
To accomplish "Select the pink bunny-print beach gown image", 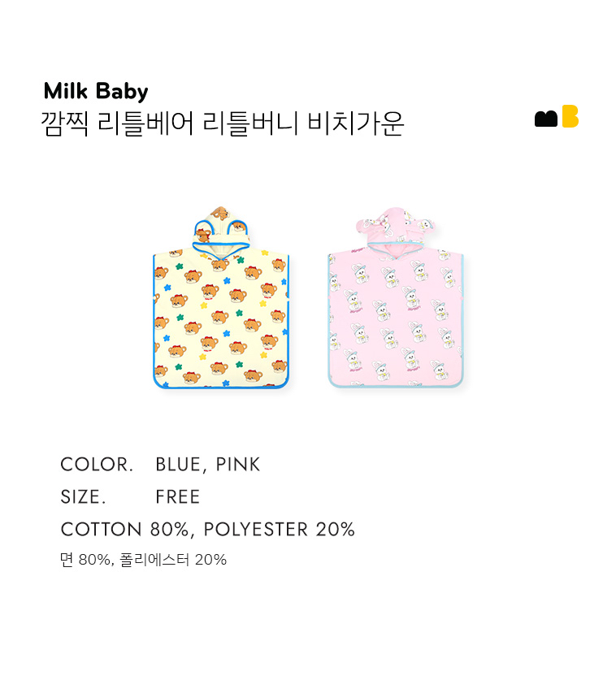I will click(x=396, y=297).
